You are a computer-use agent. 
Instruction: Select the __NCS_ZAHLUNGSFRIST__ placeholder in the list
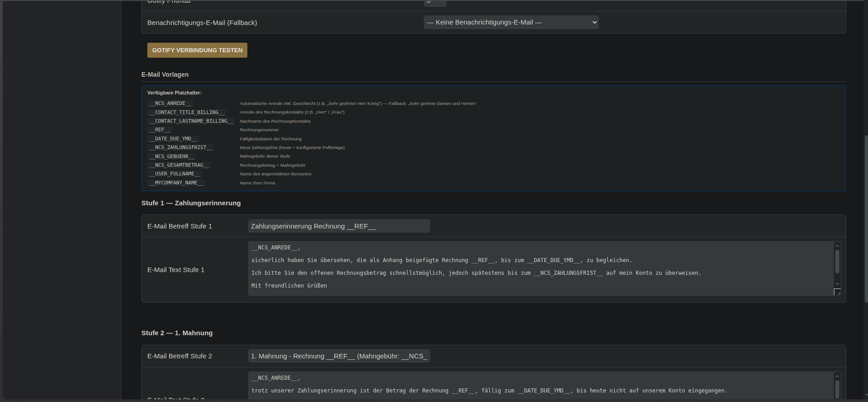[181, 148]
